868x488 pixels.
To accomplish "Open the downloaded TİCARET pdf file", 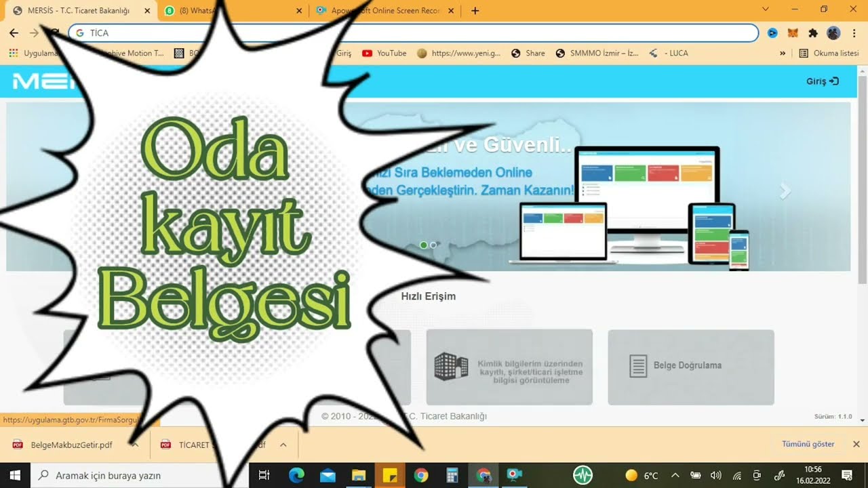I will coord(214,445).
